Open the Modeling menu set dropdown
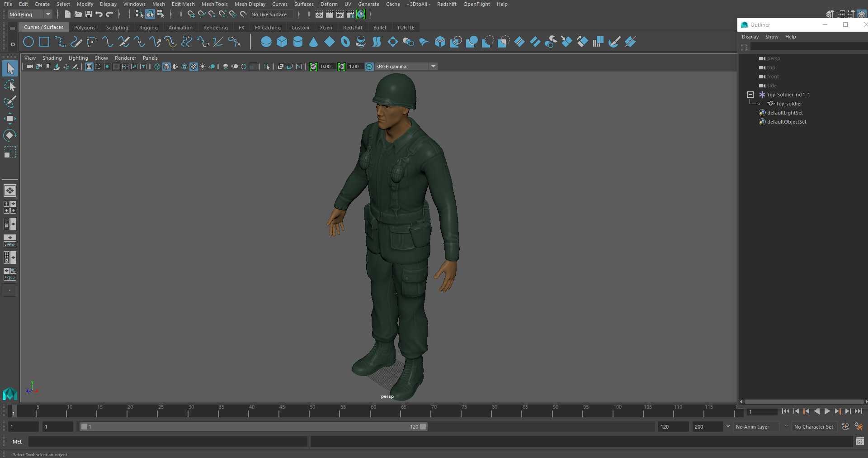 coord(30,14)
